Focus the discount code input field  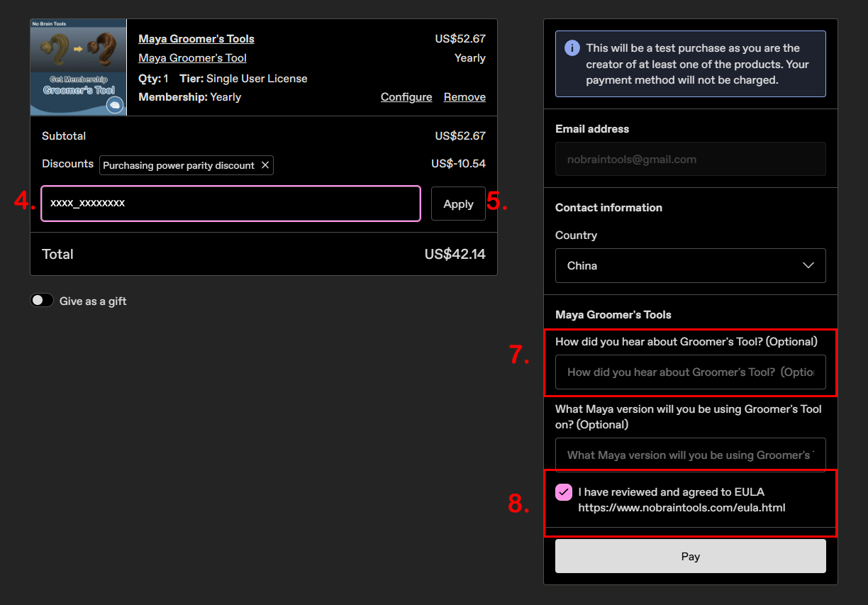point(230,204)
